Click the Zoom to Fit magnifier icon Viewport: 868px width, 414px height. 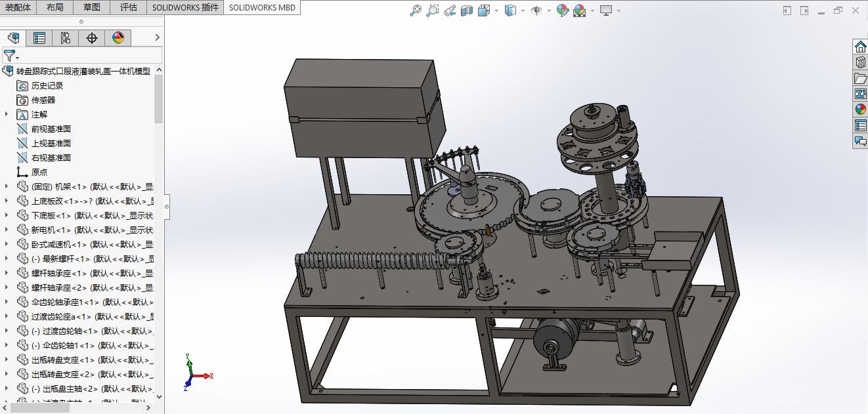click(415, 10)
